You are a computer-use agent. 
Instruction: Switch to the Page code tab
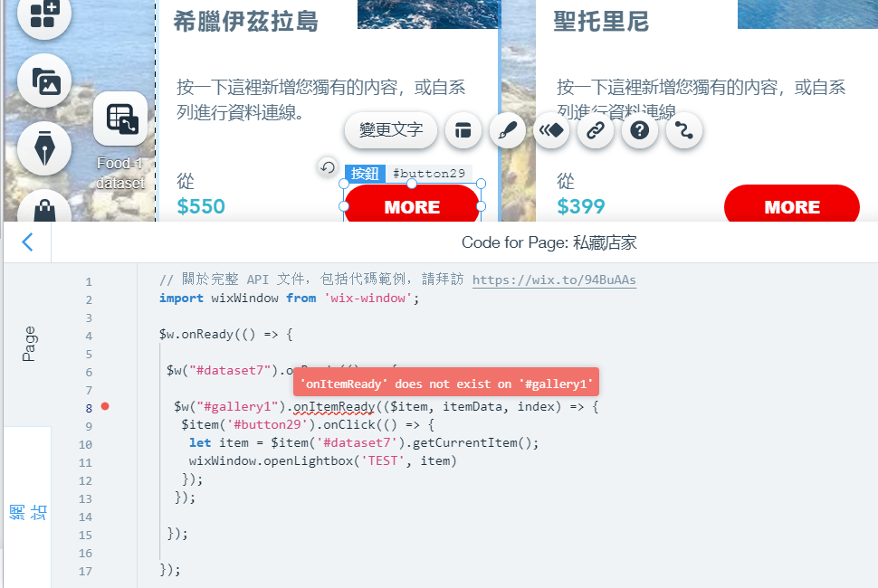click(x=28, y=344)
